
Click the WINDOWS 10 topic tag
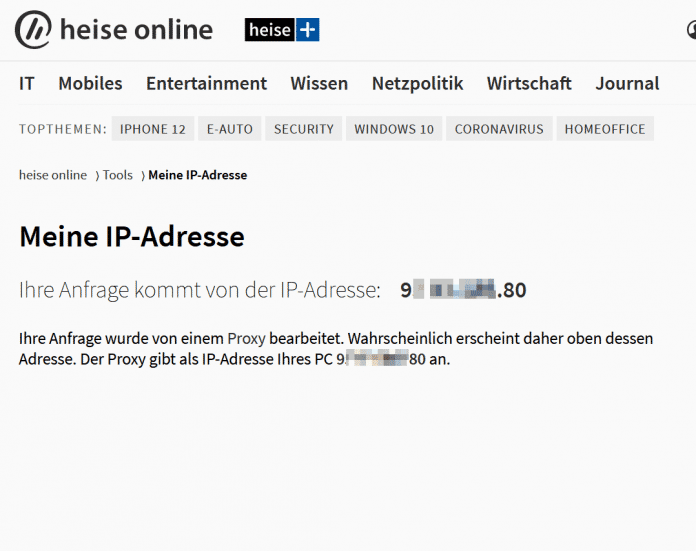click(x=394, y=129)
